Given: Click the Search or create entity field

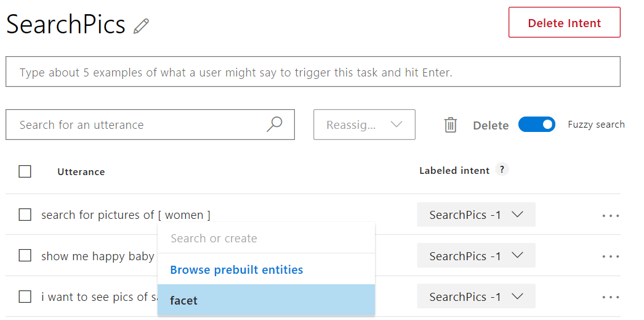Looking at the screenshot, I should coord(266,238).
